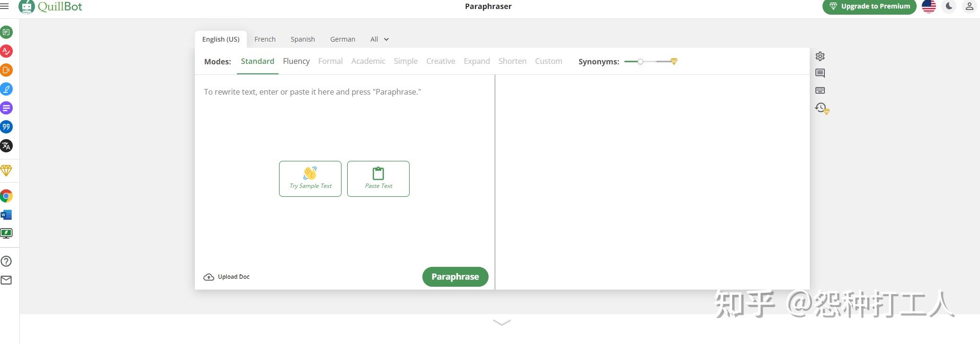Click the QuillBot logo

coord(50,7)
